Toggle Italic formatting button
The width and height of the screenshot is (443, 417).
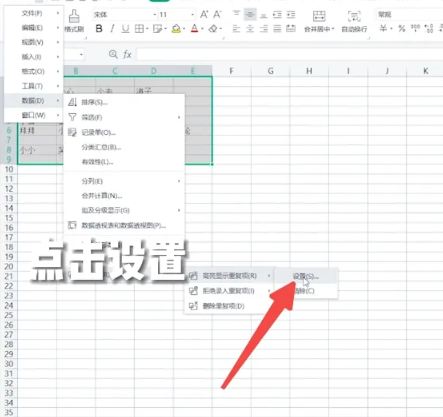click(112, 29)
